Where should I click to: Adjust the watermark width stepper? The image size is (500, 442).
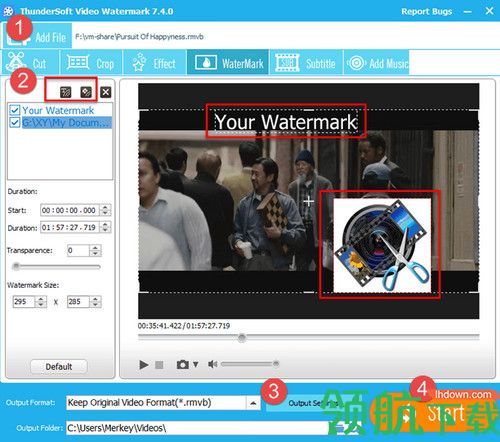pyautogui.click(x=41, y=302)
